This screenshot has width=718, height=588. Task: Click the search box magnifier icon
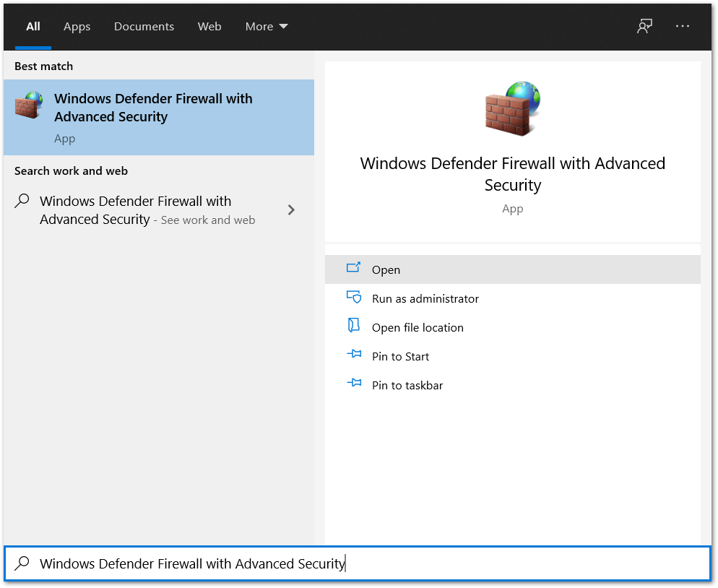[22, 563]
